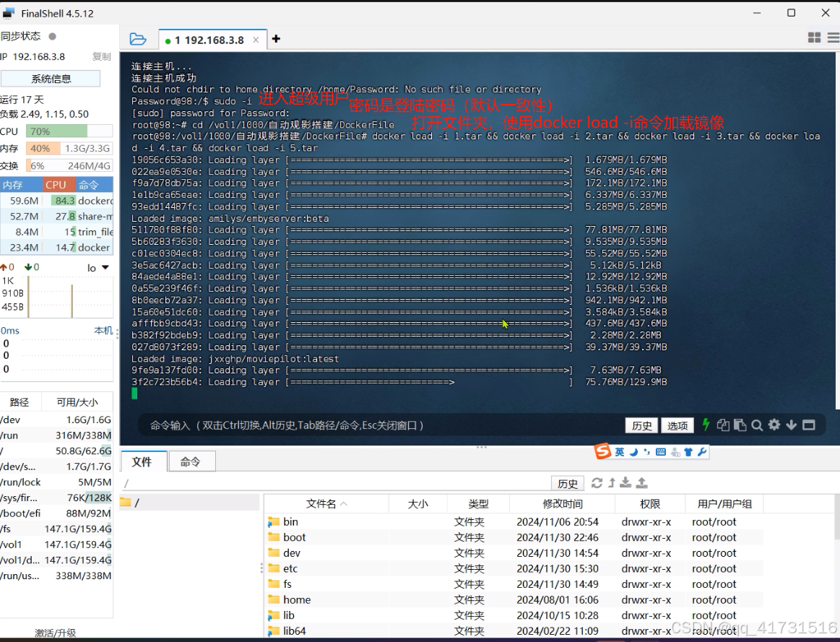Click the 内存 40% usage bar

click(69, 148)
